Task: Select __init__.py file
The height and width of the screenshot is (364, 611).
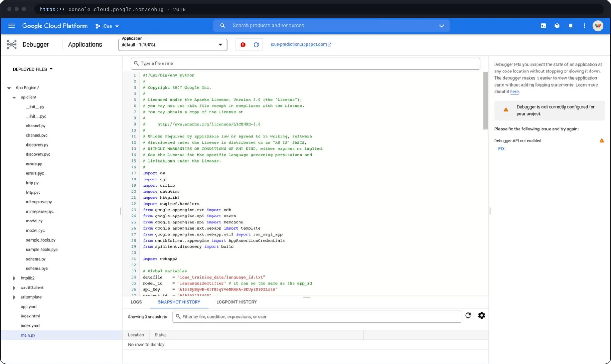Action: 35,107
